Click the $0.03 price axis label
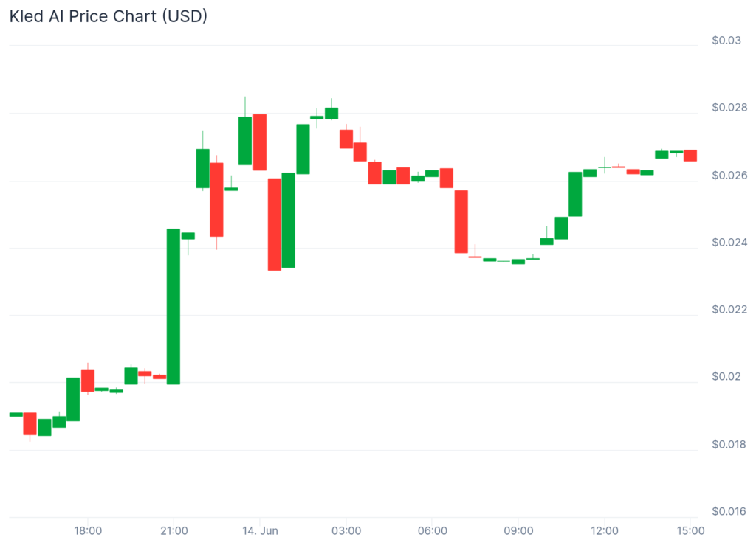The image size is (756, 551). pyautogui.click(x=726, y=41)
